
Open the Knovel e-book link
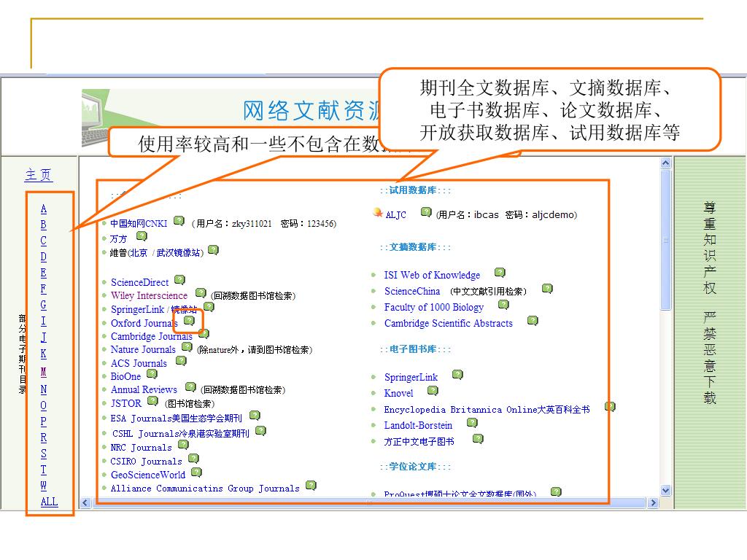(399, 393)
